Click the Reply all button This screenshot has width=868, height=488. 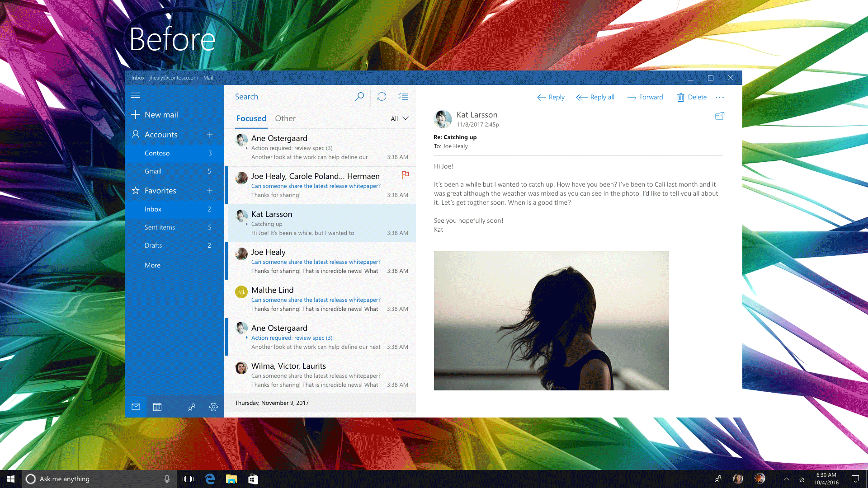(x=595, y=97)
